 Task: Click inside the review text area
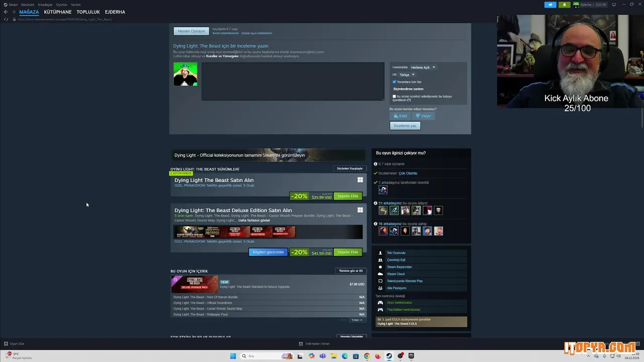pos(293,81)
